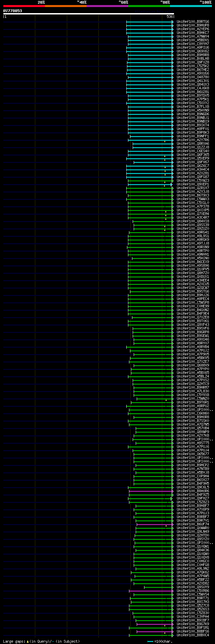Click the AV778053 query title
The width and height of the screenshot is (215, 644).
pyautogui.click(x=13, y=11)
